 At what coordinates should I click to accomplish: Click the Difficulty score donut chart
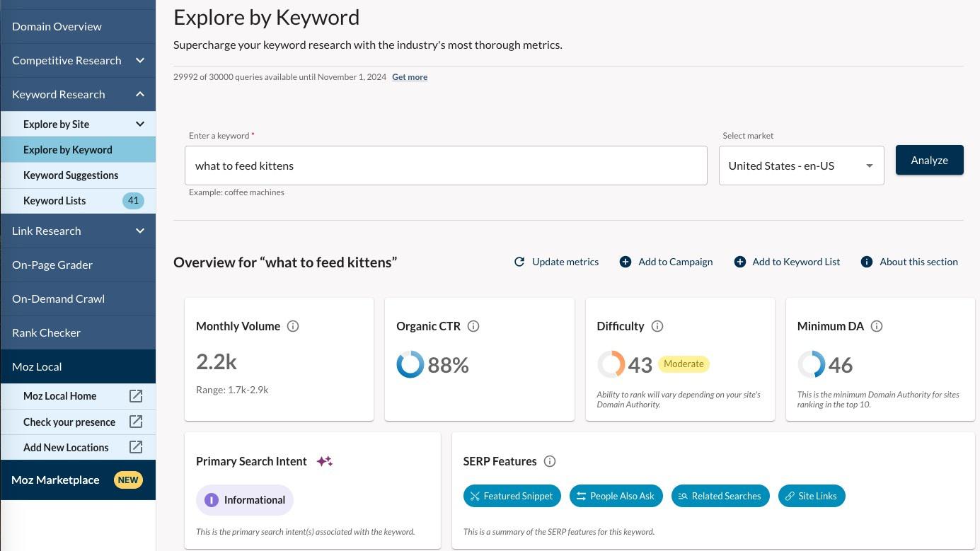[x=611, y=364]
